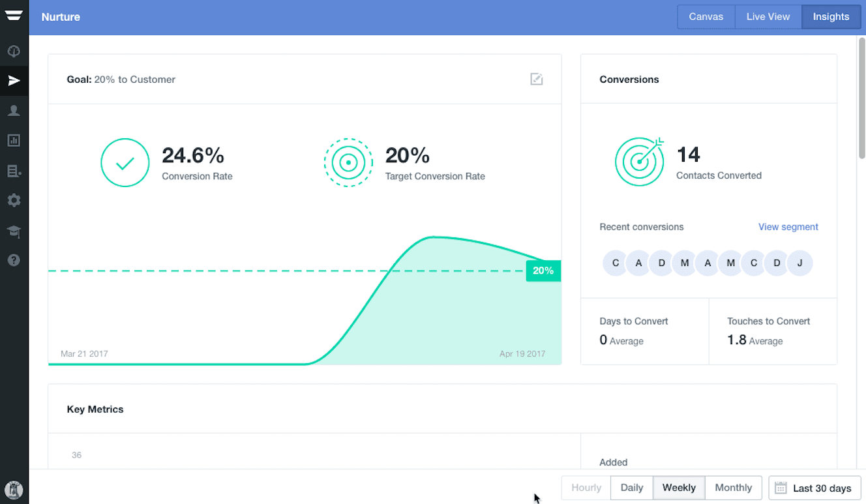Click the 24.6% conversion rate value
The height and width of the screenshot is (504, 866).
coord(193,155)
